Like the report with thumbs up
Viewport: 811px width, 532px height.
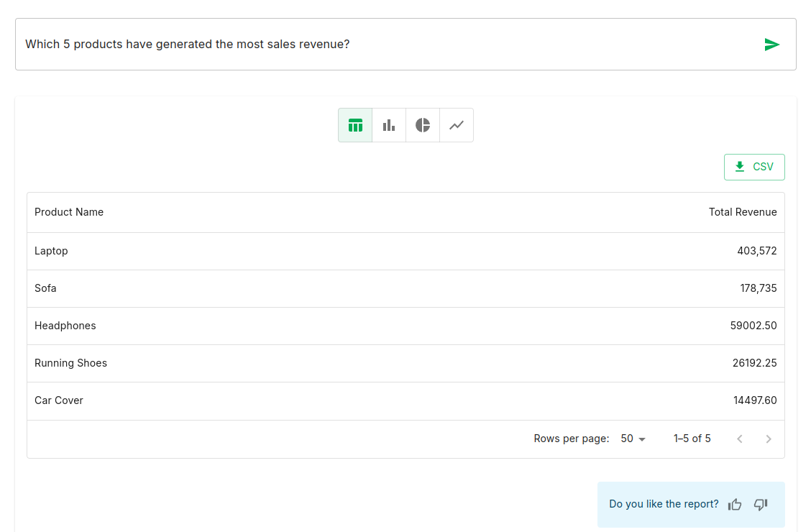[735, 505]
